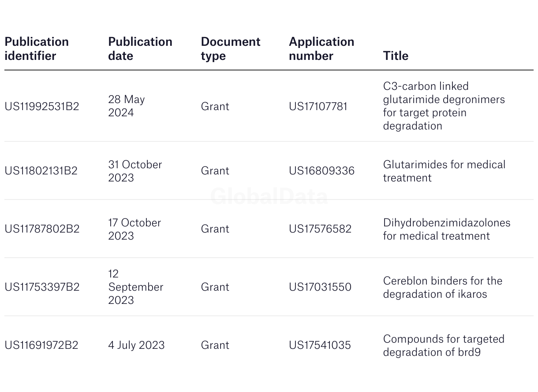
Task: Click the Publication identifier column header
Action: tap(37, 48)
